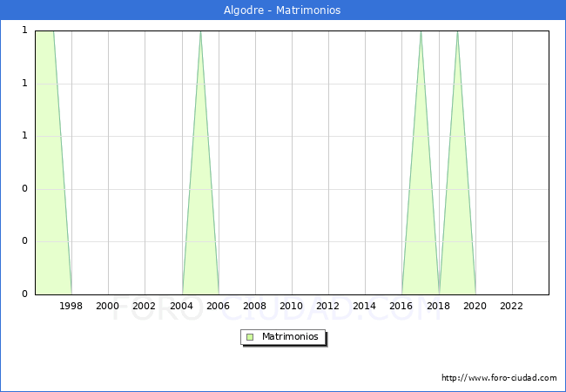The image size is (566, 392).
Task: Click the 2012 x-axis label
Action: point(327,306)
